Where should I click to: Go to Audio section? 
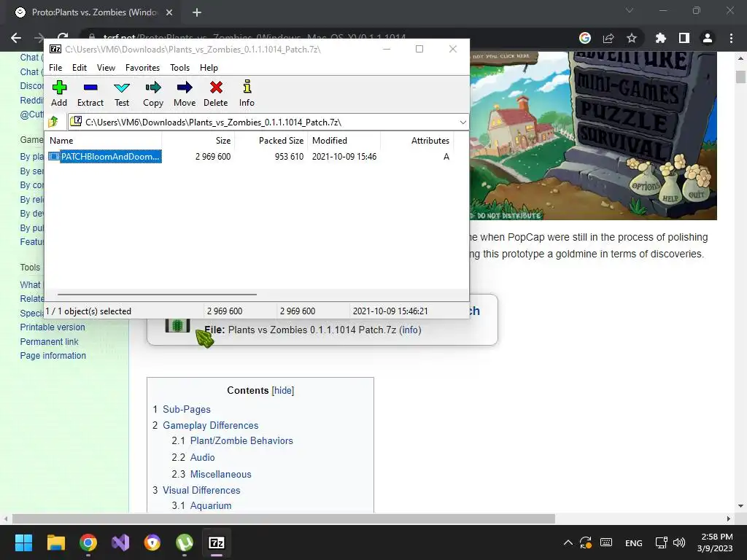click(x=203, y=457)
